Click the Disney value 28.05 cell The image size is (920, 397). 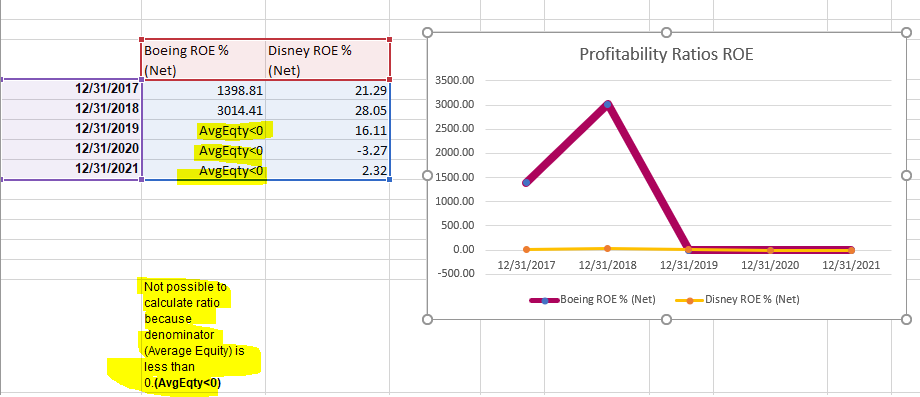(327, 110)
